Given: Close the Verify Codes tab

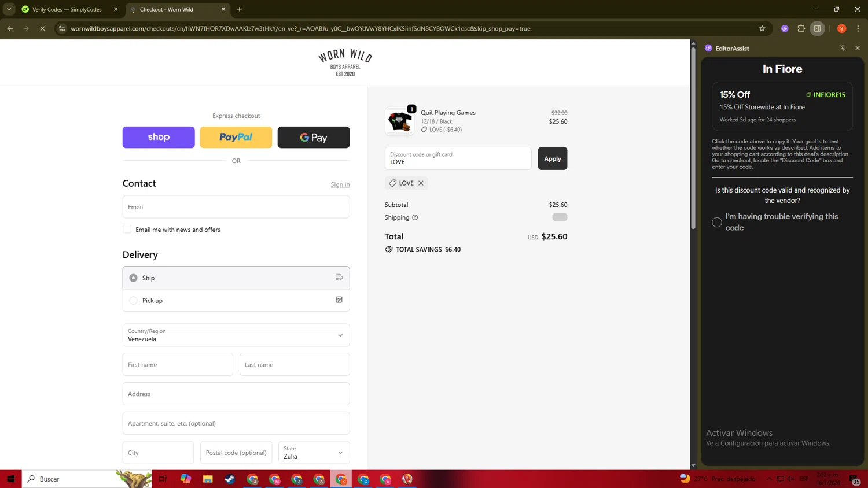Looking at the screenshot, I should 116,9.
